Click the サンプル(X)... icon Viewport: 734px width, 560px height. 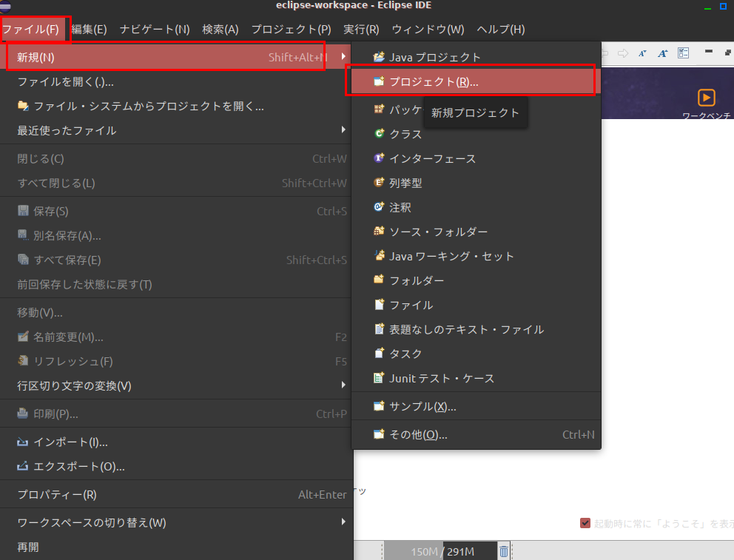379,406
